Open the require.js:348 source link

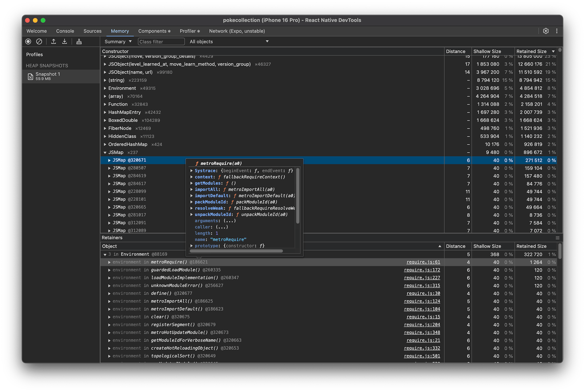(422, 333)
